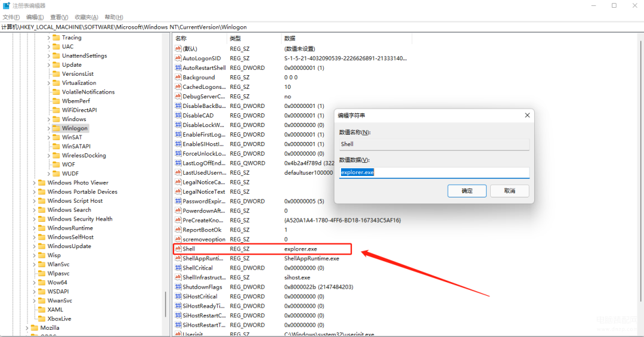
Task: Click the LastLogOffEnd QWORD icon
Action: [178, 163]
